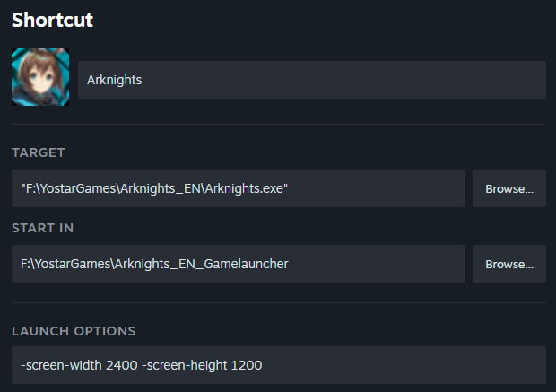Click the Arknights character shortcut icon
The image size is (556, 392).
click(x=40, y=77)
